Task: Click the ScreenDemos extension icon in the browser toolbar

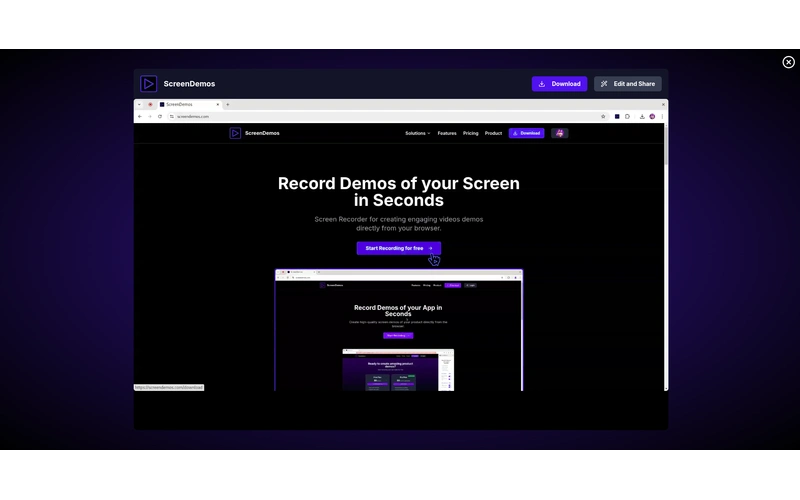Action: (617, 116)
